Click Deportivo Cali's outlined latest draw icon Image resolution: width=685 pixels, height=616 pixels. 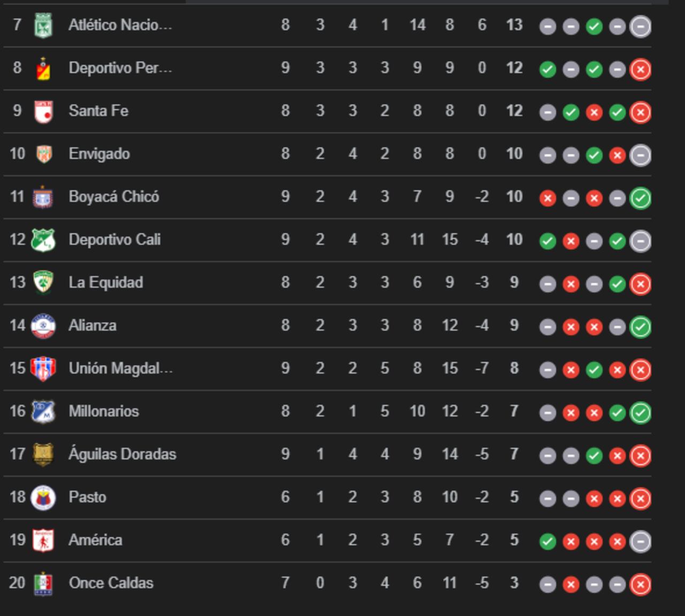(640, 241)
